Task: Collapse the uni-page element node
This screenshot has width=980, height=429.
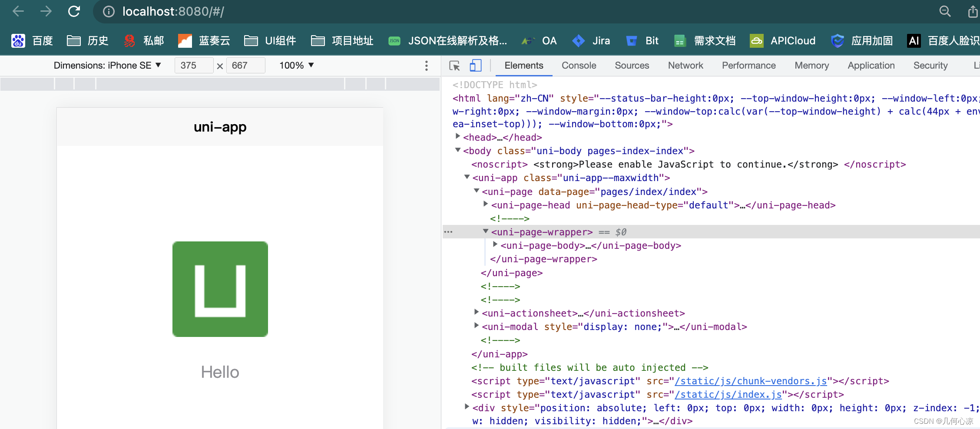Action: 477,191
